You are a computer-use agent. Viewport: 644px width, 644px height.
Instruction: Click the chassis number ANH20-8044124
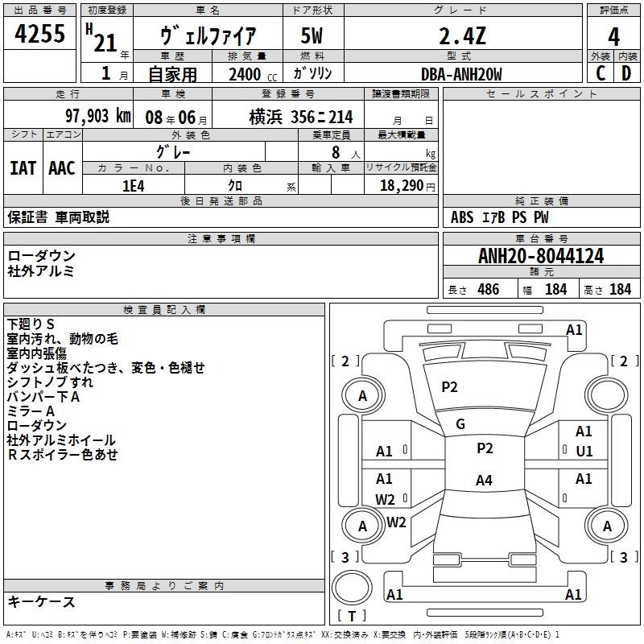(x=541, y=256)
